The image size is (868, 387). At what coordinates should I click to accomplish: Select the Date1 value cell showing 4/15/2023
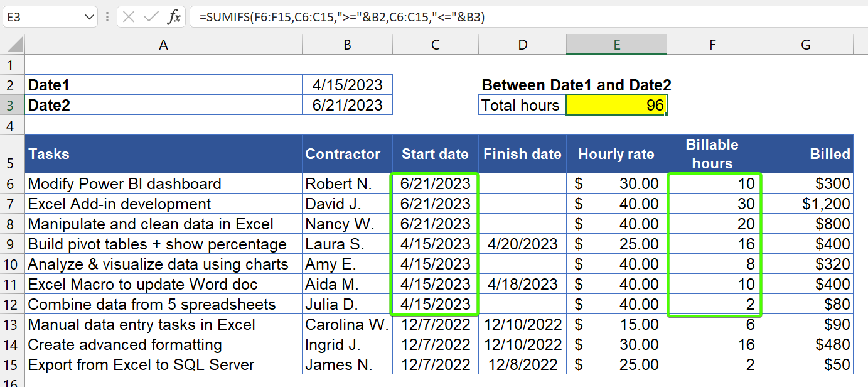[347, 85]
